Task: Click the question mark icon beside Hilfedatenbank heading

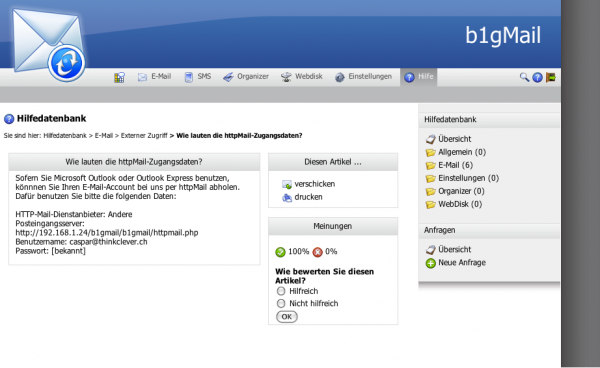Action: click(9, 119)
